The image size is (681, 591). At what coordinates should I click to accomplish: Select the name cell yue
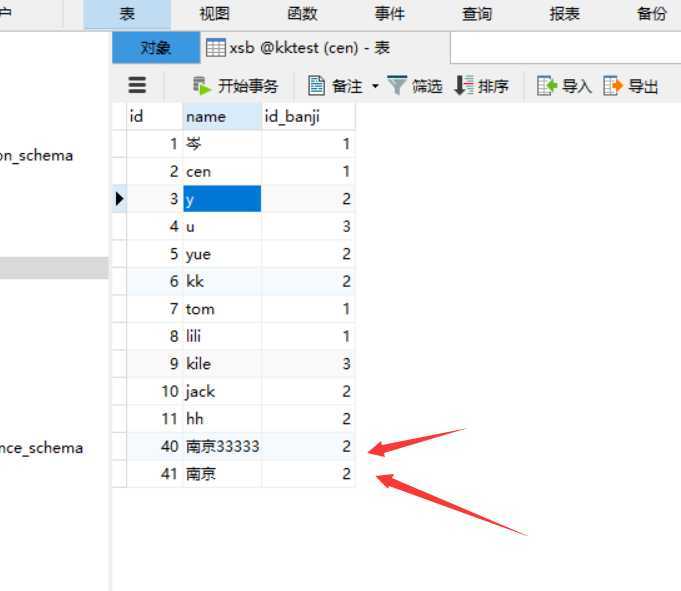pyautogui.click(x=222, y=254)
